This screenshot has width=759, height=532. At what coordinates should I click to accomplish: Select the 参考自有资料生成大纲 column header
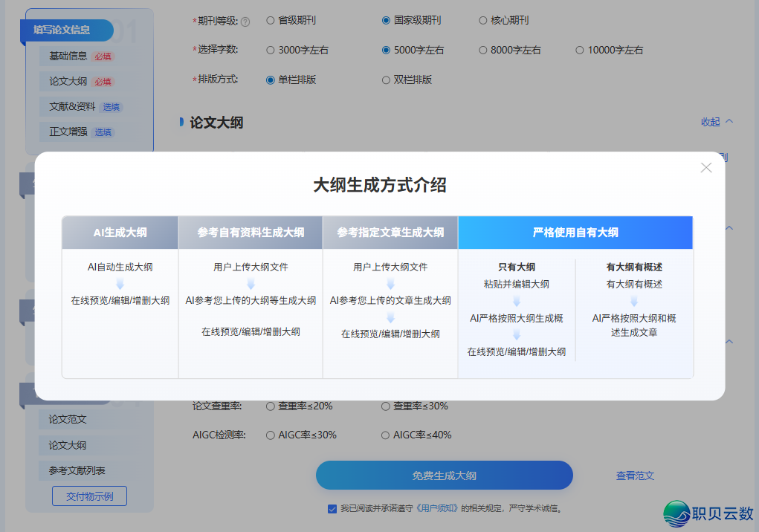251,233
